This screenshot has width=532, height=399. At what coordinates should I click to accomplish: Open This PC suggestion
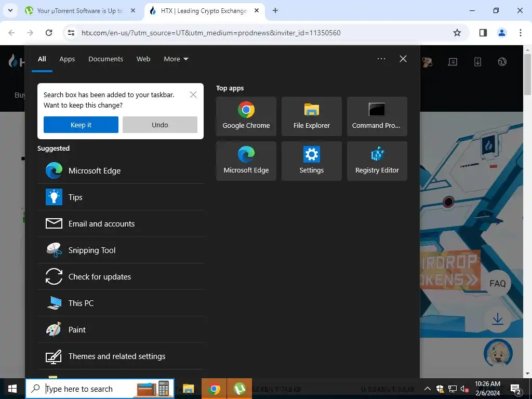[121, 303]
